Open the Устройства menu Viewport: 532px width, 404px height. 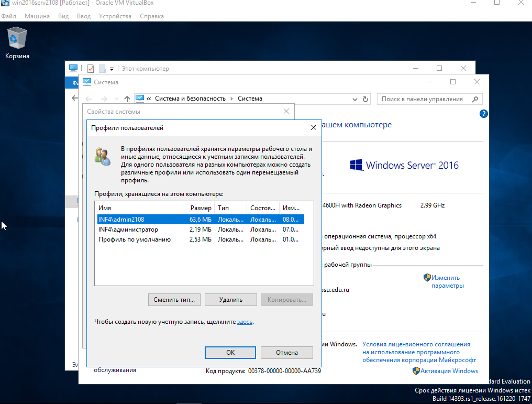(115, 16)
